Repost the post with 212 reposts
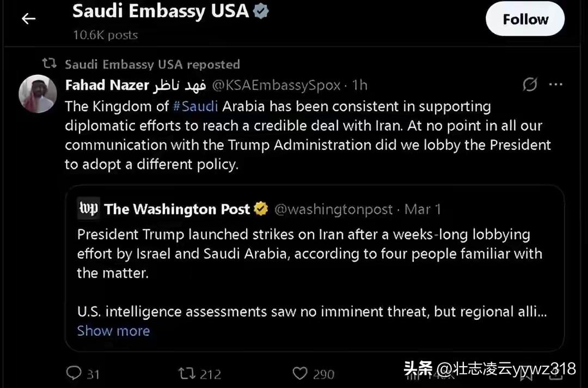This screenshot has height=388, width=588. (187, 373)
